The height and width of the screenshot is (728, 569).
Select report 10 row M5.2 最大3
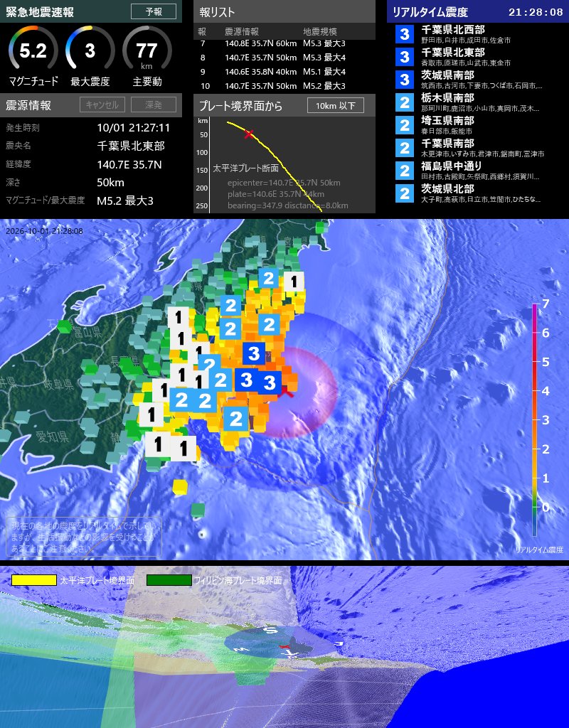click(284, 86)
